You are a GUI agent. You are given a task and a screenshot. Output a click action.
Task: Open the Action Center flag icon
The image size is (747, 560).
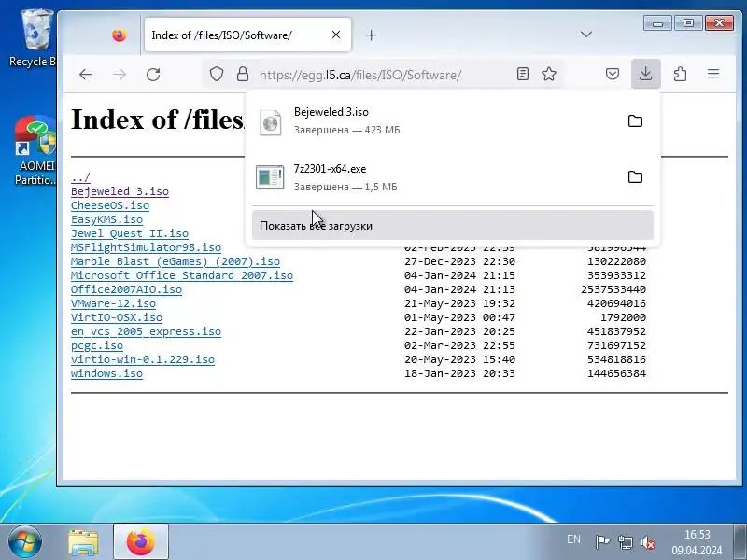pyautogui.click(x=602, y=542)
